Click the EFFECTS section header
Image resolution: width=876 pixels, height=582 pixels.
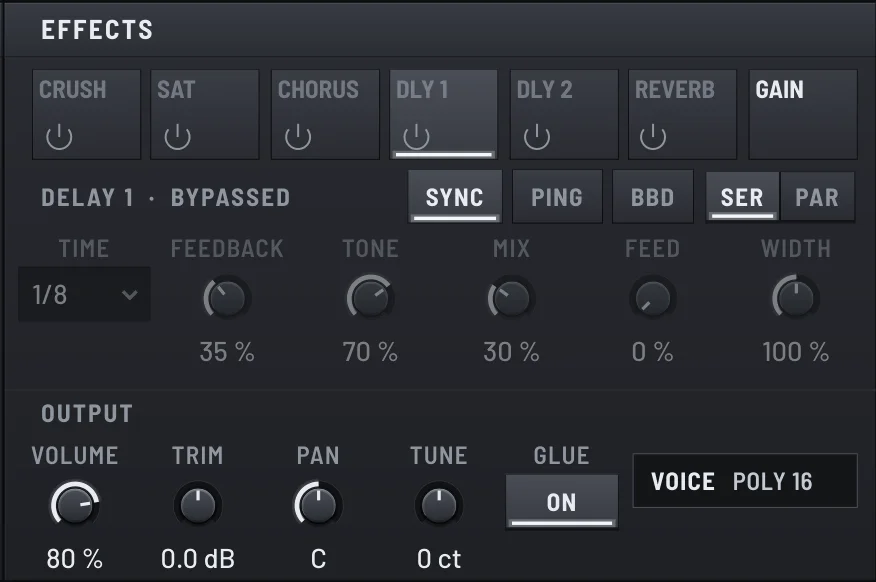[97, 30]
